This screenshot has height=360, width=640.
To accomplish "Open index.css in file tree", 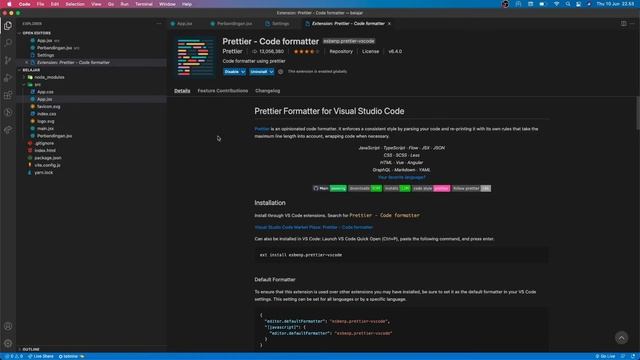I will pos(47,114).
